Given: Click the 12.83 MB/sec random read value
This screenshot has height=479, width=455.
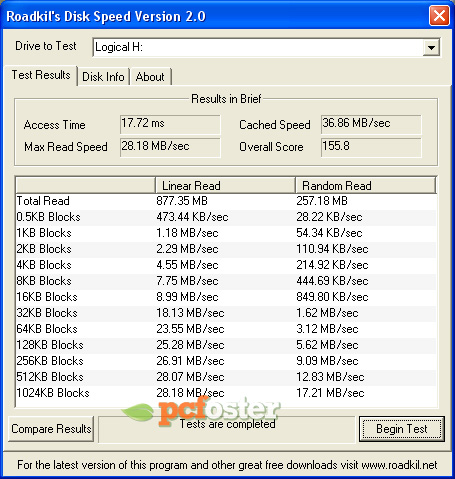Looking at the screenshot, I should coord(330,377).
